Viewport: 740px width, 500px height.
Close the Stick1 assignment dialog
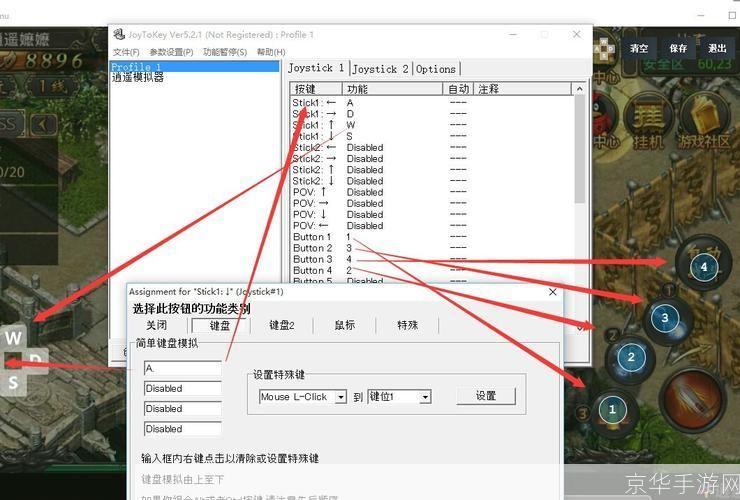pyautogui.click(x=553, y=292)
